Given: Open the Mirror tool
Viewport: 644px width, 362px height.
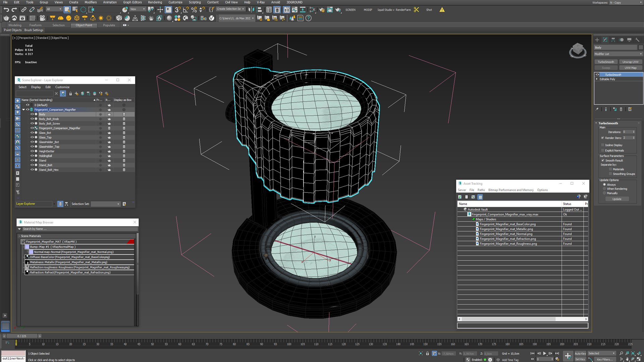Looking at the screenshot, I should tap(251, 10).
